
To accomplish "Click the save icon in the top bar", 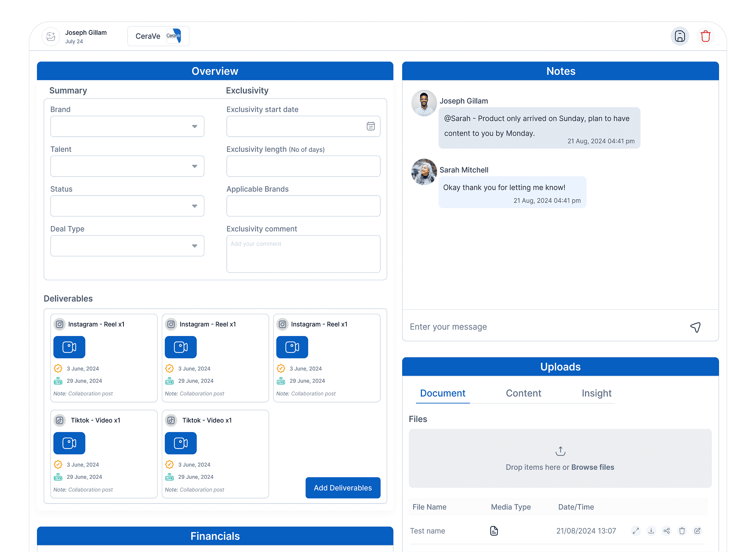I will click(x=680, y=36).
